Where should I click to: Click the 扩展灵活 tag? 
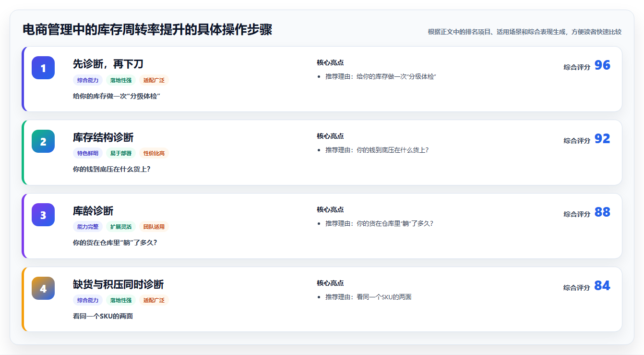121,227
